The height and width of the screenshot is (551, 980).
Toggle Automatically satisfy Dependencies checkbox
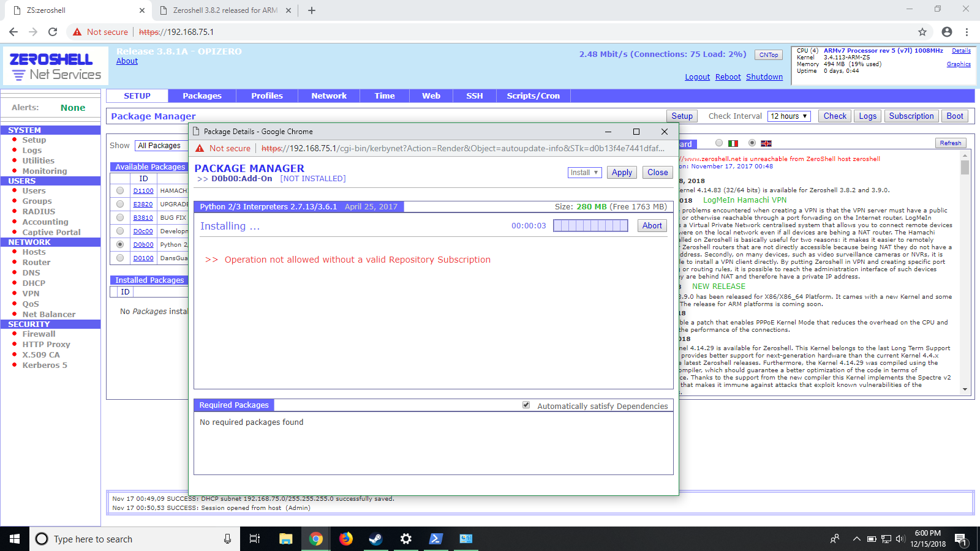click(526, 405)
